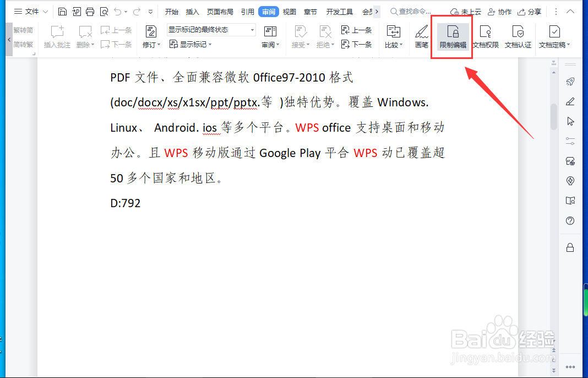Click 繁转简 conversion button
The height and width of the screenshot is (378, 588).
[x=23, y=30]
